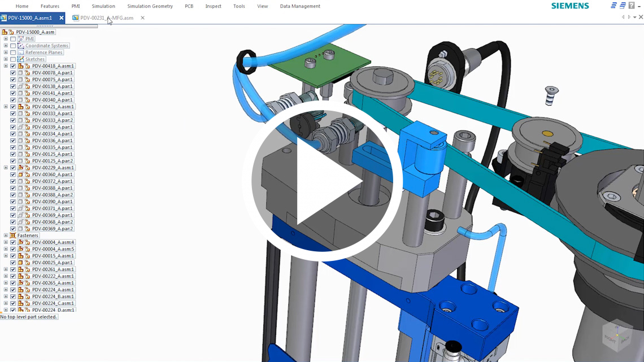The image size is (644, 362).
Task: Click the Fasteners group icon in tree
Action: pyautogui.click(x=13, y=235)
